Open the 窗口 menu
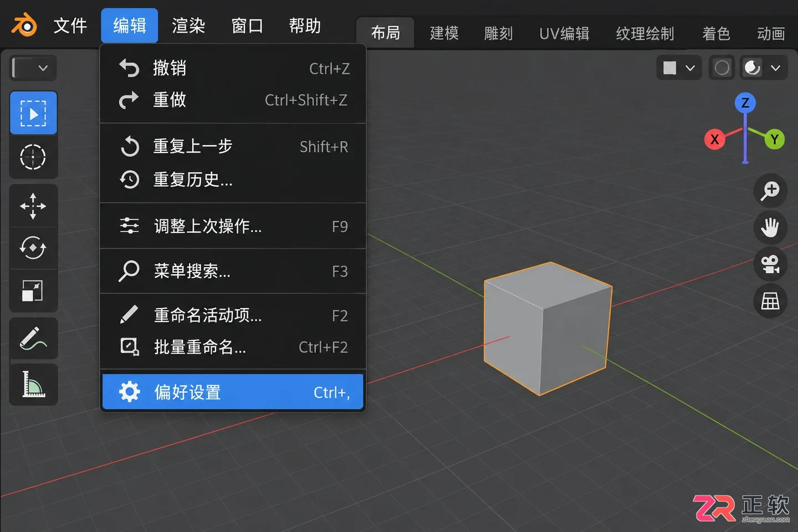This screenshot has width=798, height=532. pyautogui.click(x=247, y=26)
